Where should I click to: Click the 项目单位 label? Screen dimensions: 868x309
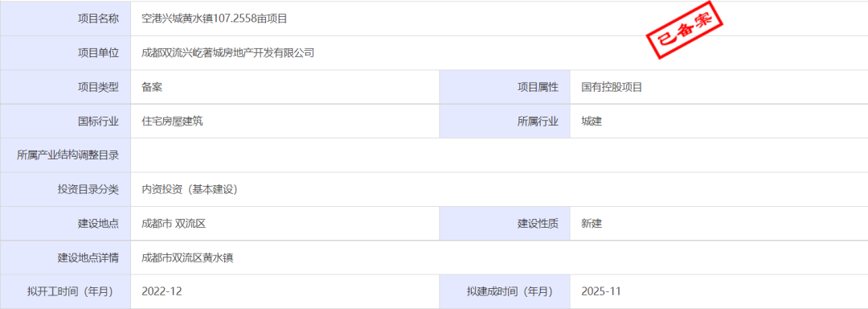tap(98, 53)
